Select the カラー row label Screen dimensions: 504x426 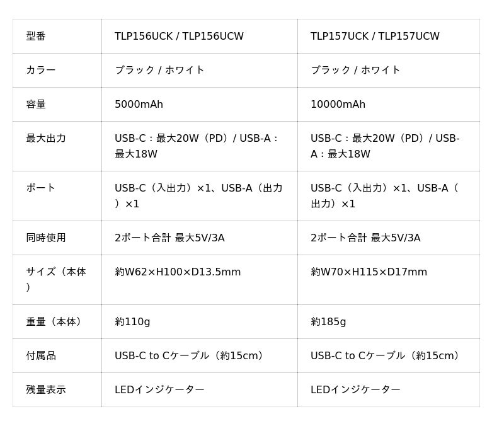(41, 70)
